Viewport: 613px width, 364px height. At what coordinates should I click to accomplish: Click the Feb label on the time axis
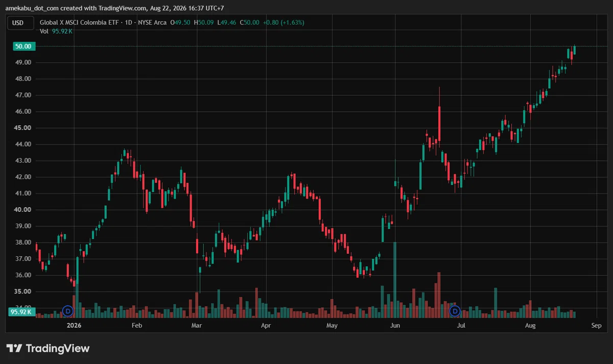pyautogui.click(x=137, y=325)
